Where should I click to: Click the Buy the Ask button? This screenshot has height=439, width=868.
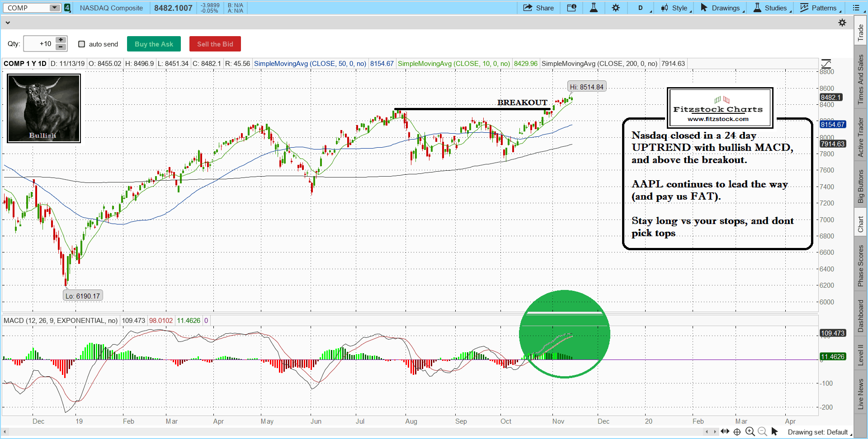[x=154, y=44]
